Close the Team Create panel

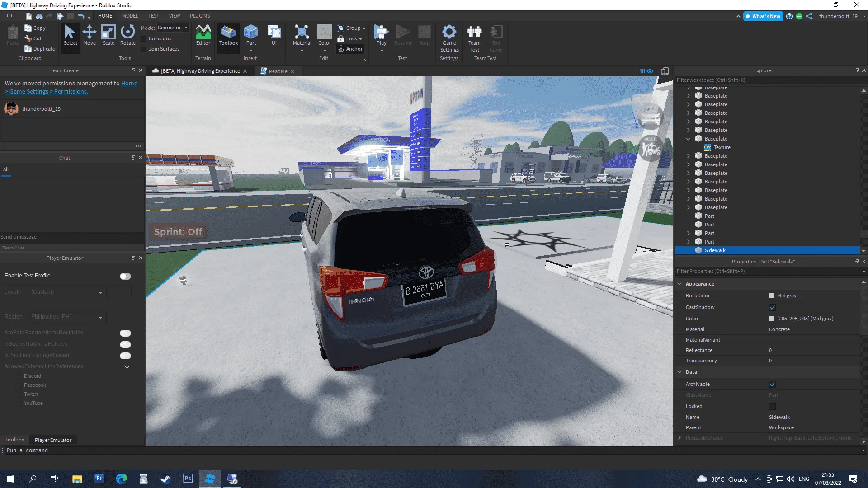click(x=140, y=70)
